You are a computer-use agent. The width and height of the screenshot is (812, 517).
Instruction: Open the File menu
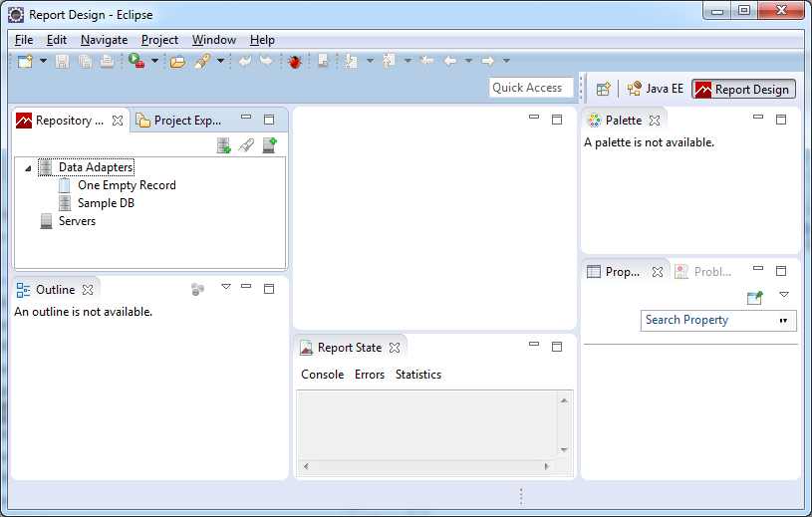[24, 40]
